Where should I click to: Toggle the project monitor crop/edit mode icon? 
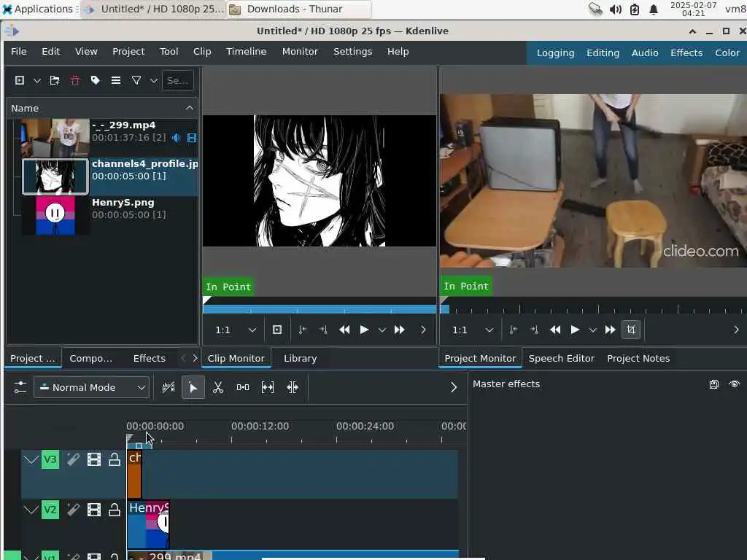point(631,330)
